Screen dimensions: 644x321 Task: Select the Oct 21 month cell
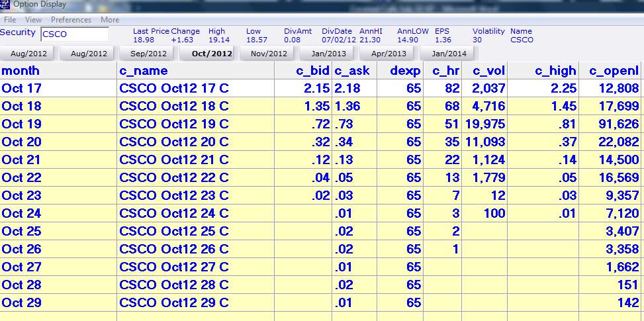(58, 160)
